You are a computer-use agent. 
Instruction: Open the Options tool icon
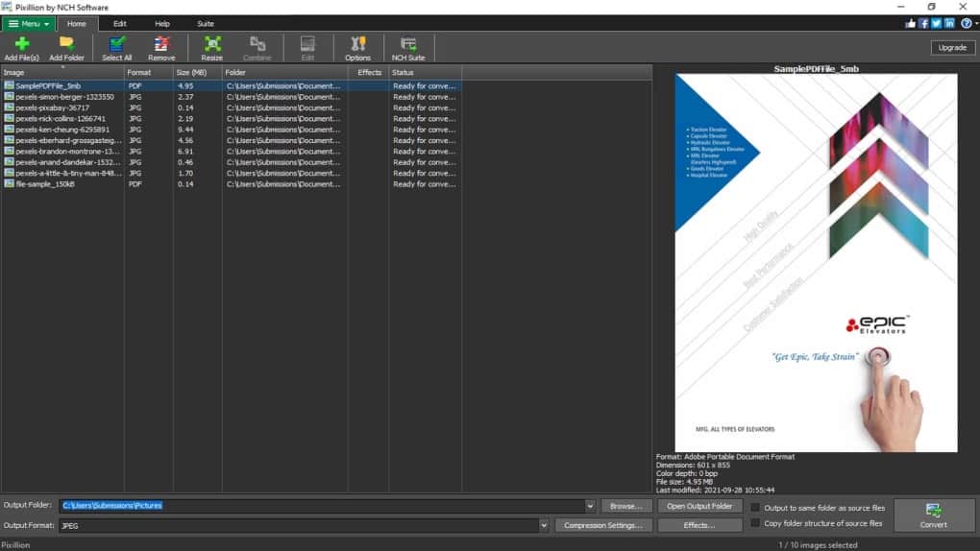click(x=357, y=47)
